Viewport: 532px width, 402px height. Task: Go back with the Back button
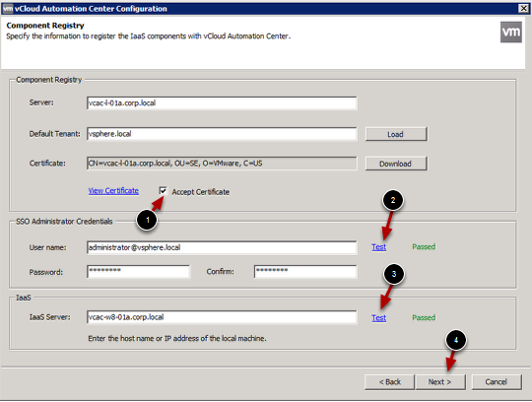click(389, 382)
